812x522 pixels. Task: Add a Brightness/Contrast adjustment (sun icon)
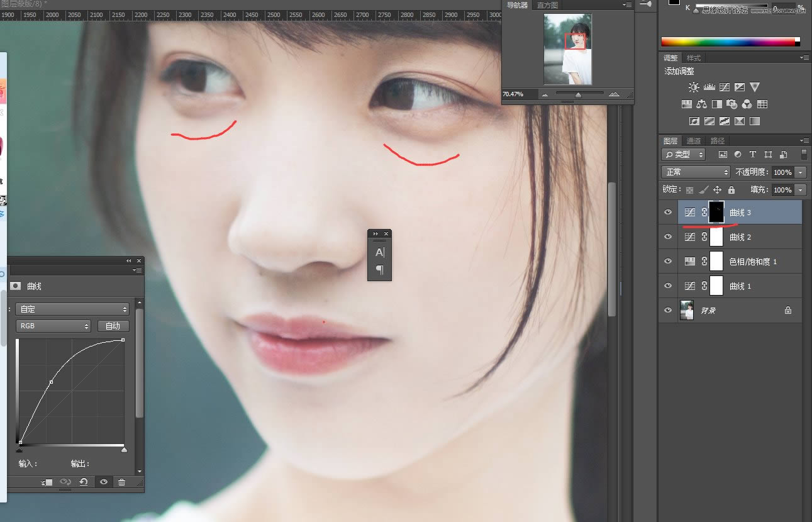(693, 87)
